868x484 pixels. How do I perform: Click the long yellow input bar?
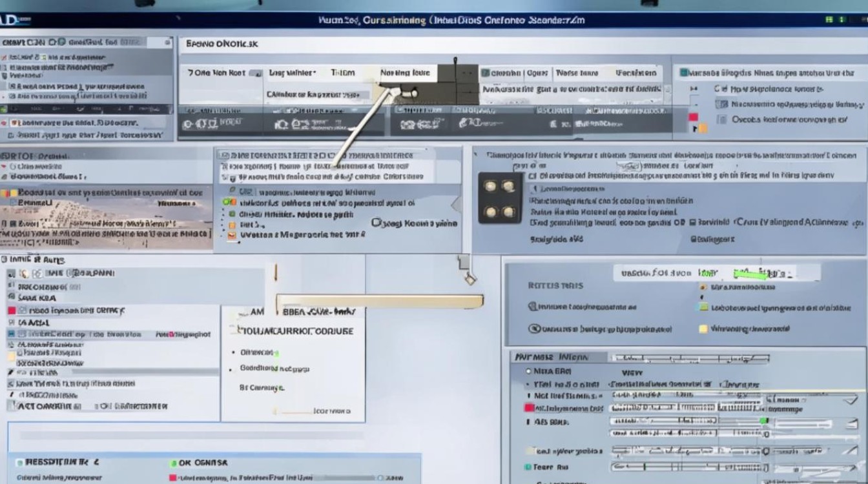point(380,301)
